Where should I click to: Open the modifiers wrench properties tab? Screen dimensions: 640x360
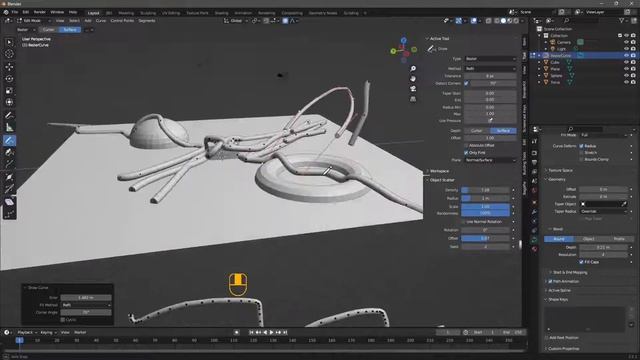click(x=534, y=212)
